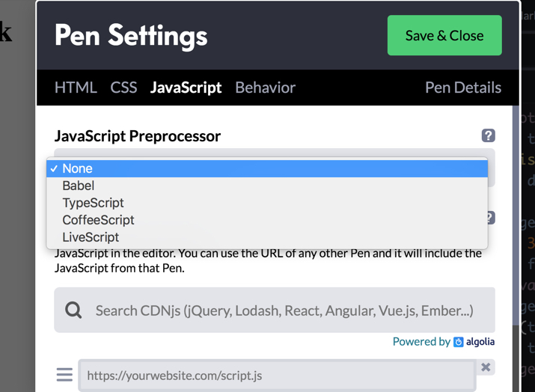This screenshot has height=392, width=535.
Task: Open the Pen Details tab
Action: (x=463, y=88)
